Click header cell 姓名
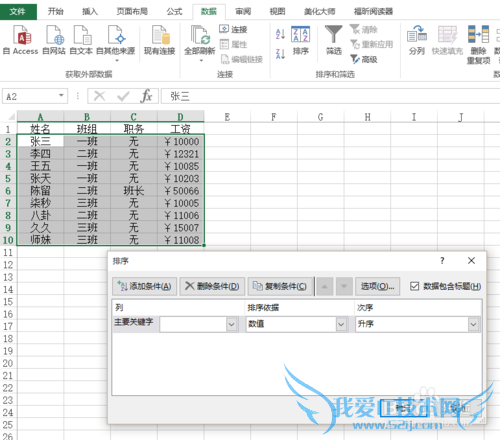Screen dimensions: 500x440 [x=40, y=129]
